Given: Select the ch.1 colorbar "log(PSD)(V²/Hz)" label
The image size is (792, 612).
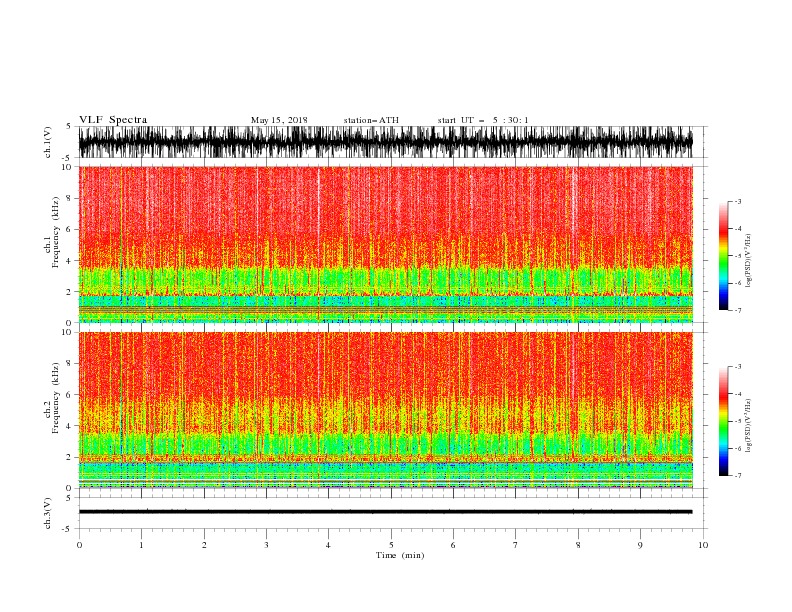Looking at the screenshot, I should pyautogui.click(x=748, y=261).
